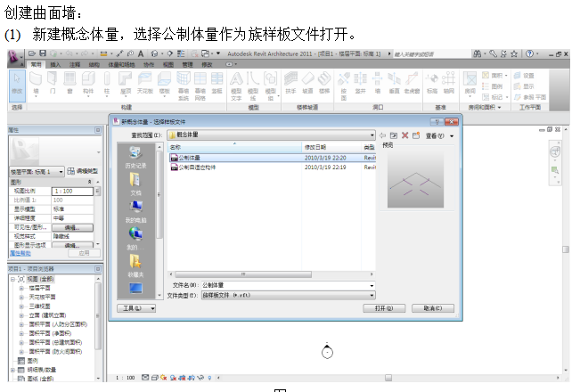Click the 历史记录 shortcut icon in the sidebar
580x392 pixels.
[x=135, y=154]
